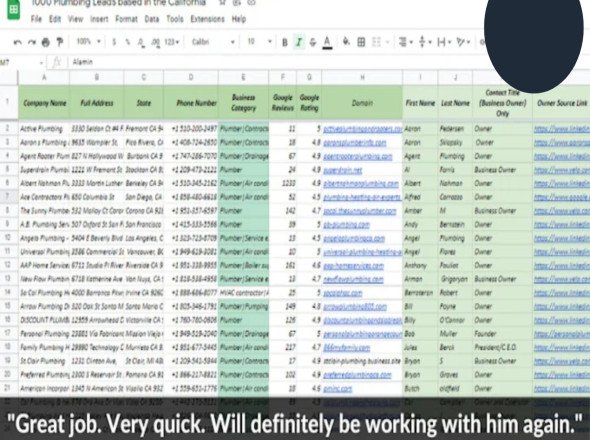The height and width of the screenshot is (440, 590).
Task: Click the Google Sheets home icon
Action: (14, 10)
